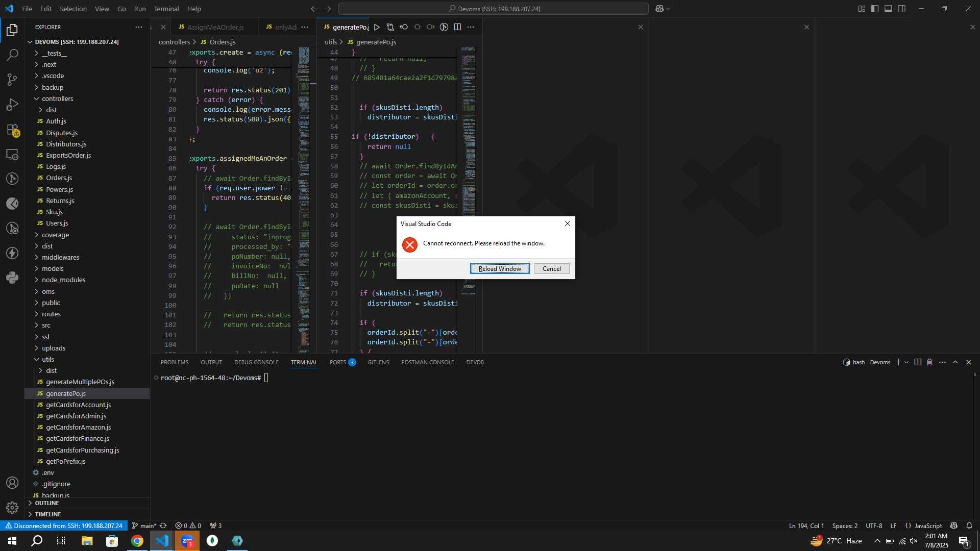Click Reload Window in the dialog
This screenshot has width=980, height=551.
point(500,269)
